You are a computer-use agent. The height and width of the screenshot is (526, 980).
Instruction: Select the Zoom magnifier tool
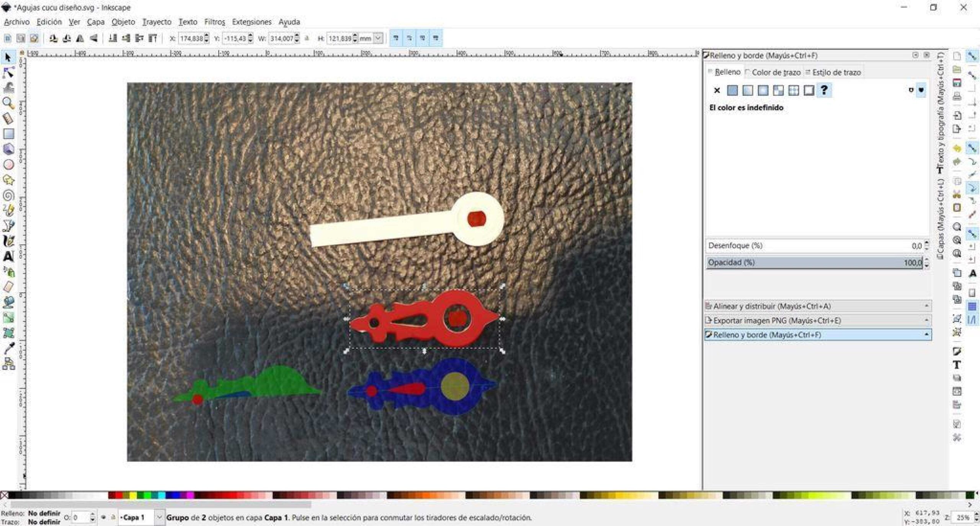point(8,103)
